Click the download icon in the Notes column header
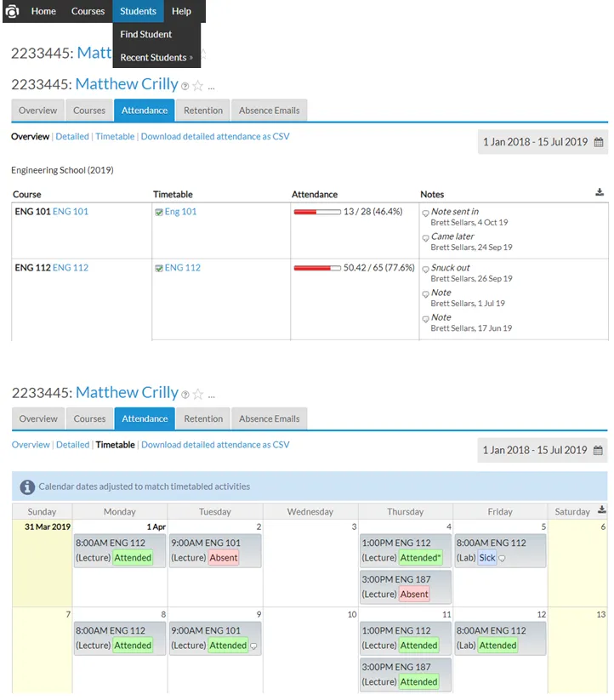 coord(600,192)
